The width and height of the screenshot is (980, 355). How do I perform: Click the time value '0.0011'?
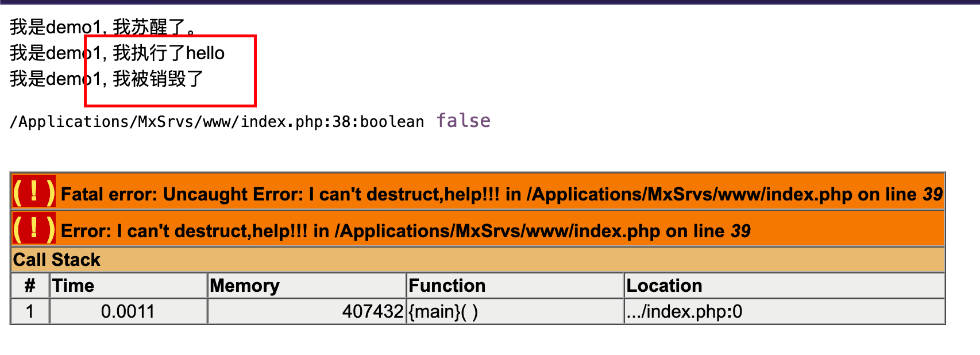pyautogui.click(x=129, y=311)
